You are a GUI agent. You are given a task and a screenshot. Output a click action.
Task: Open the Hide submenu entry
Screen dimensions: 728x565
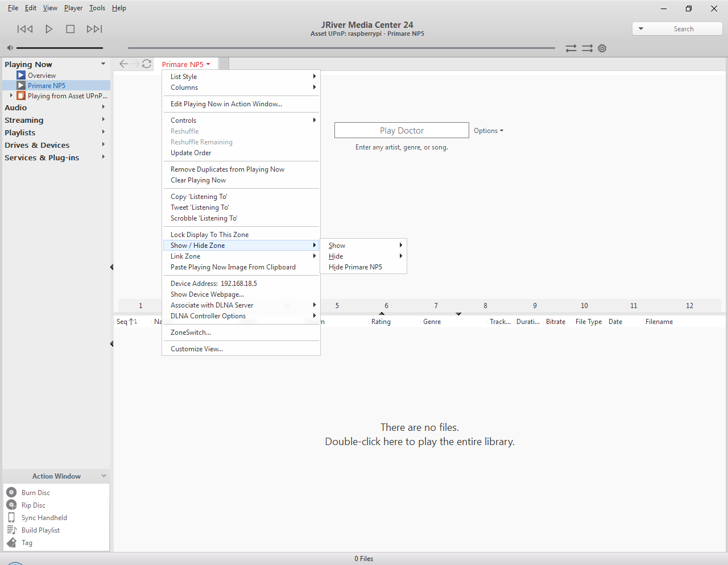pos(363,256)
